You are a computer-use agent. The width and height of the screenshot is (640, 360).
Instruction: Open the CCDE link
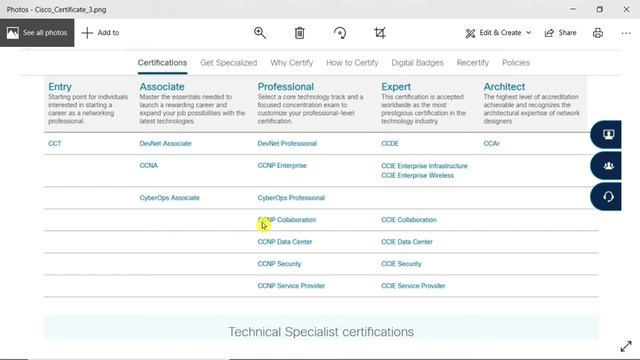[390, 143]
